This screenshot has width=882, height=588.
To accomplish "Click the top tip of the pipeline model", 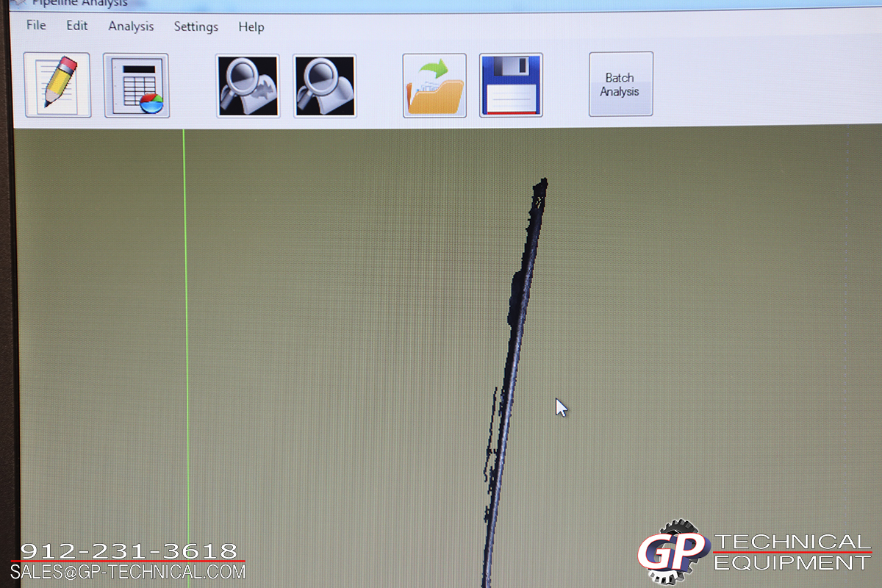I will click(542, 184).
